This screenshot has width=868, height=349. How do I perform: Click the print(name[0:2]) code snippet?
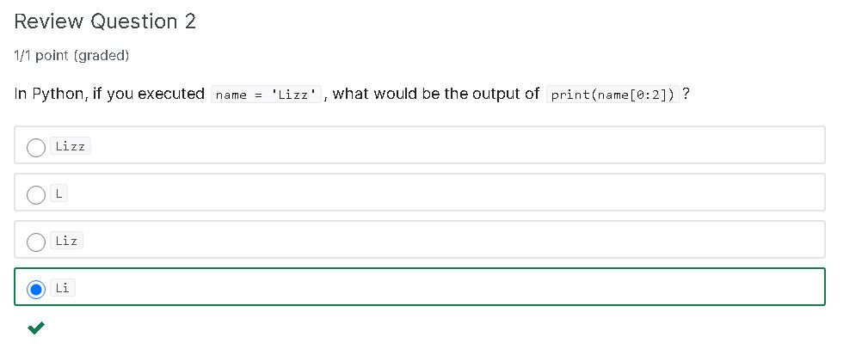(x=613, y=95)
